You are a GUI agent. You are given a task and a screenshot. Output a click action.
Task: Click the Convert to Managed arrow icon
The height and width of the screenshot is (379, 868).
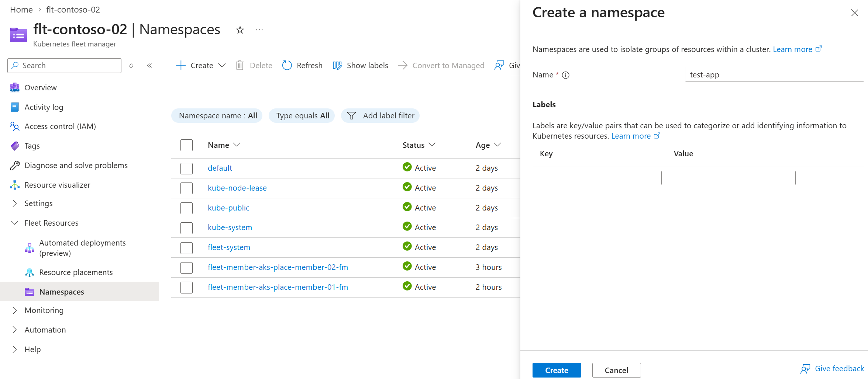(403, 66)
